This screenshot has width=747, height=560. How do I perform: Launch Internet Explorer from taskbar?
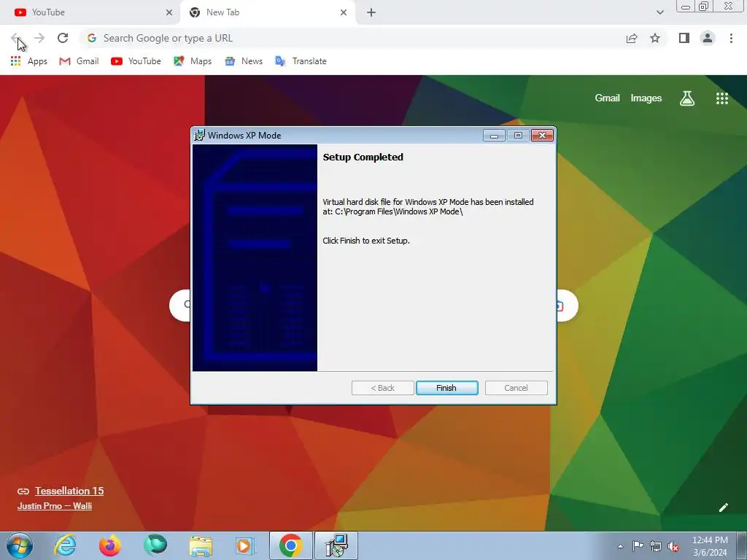[65, 545]
